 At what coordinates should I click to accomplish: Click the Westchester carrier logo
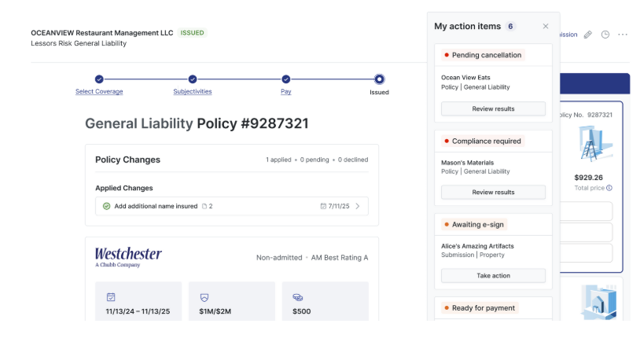tap(128, 256)
